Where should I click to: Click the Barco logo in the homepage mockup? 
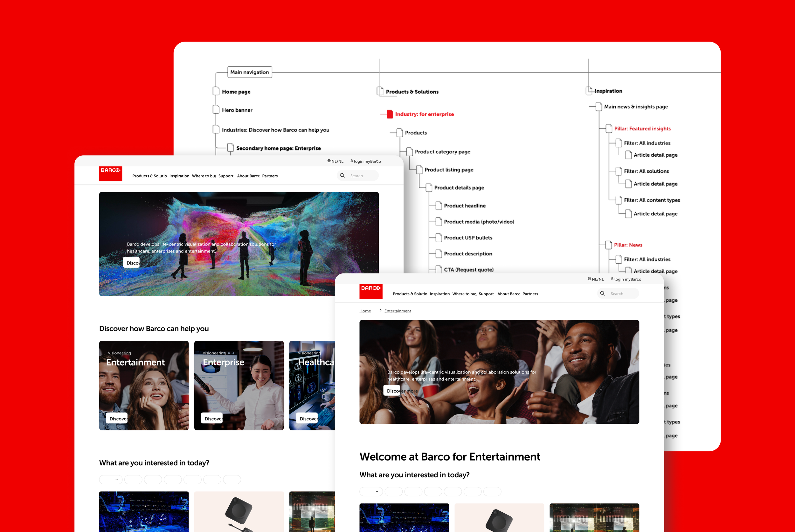110,173
